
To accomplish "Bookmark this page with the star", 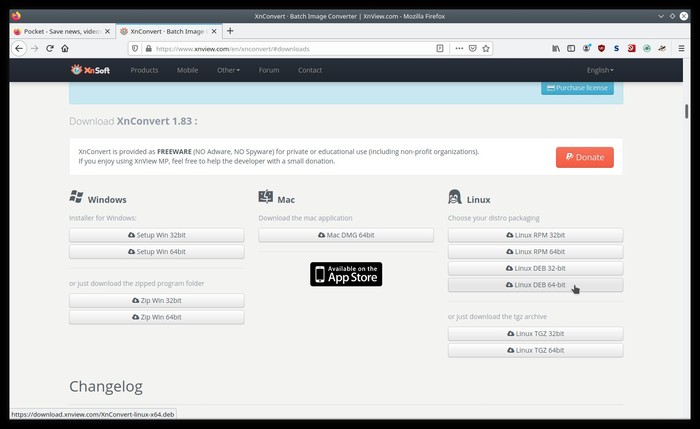I will pyautogui.click(x=486, y=48).
